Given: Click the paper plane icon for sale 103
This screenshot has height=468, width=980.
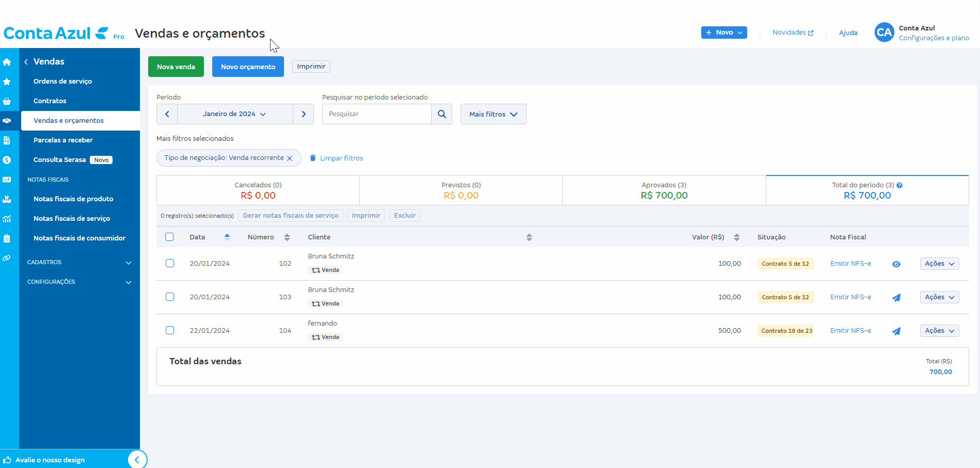Looking at the screenshot, I should [x=896, y=298].
